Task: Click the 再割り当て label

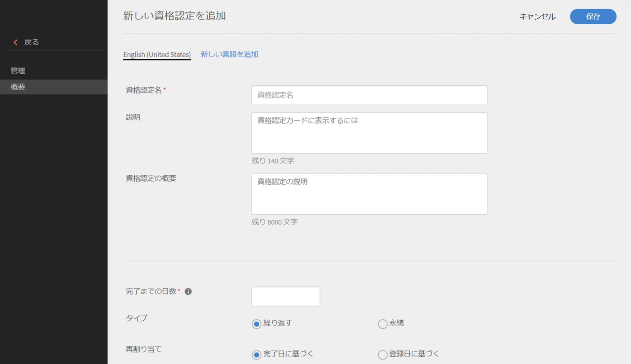Action: (144, 349)
